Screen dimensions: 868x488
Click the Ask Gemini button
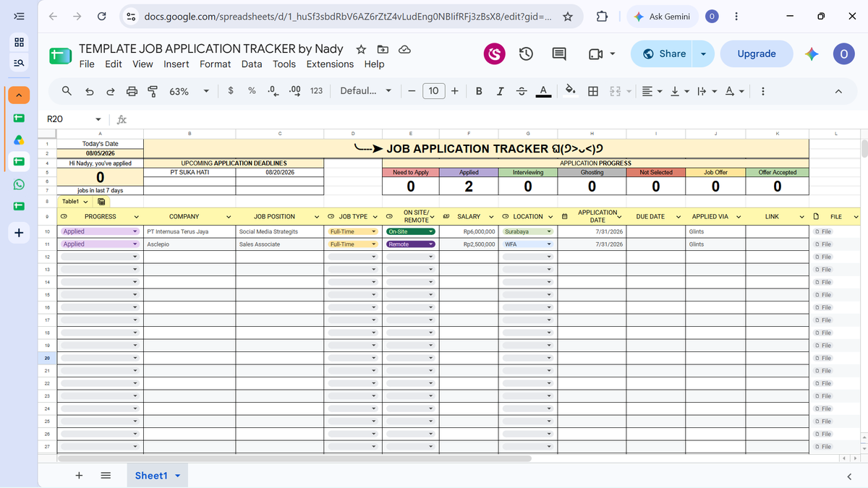point(662,16)
